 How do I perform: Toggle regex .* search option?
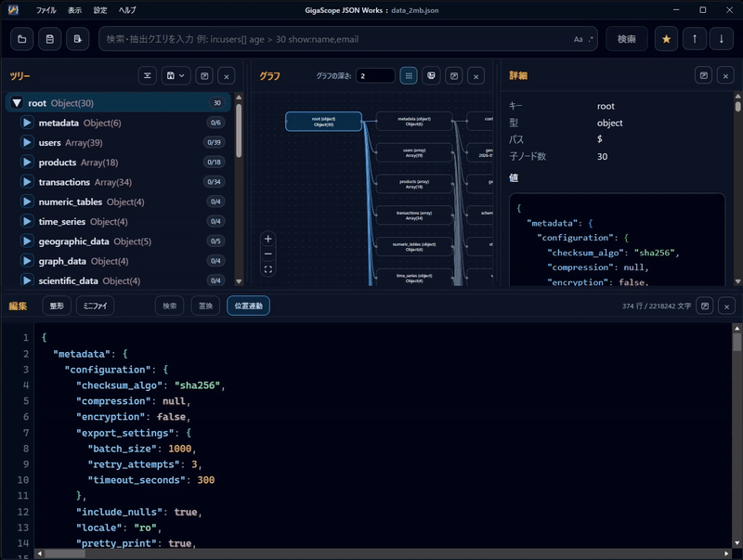click(x=591, y=39)
